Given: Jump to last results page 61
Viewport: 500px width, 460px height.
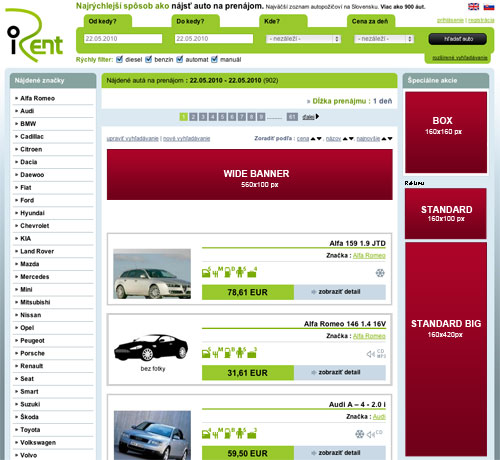Looking at the screenshot, I should [292, 117].
